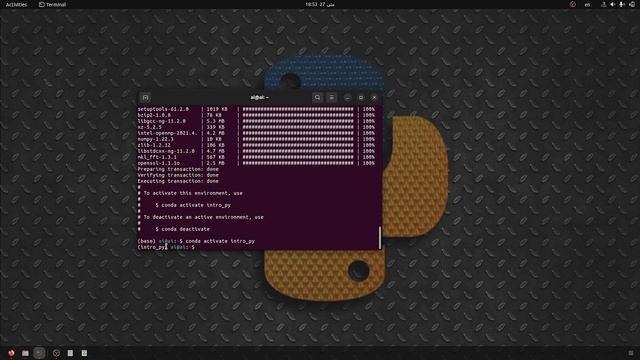The height and width of the screenshot is (360, 640).
Task: Open the Terminal app menu in top bar
Action: [52, 4]
